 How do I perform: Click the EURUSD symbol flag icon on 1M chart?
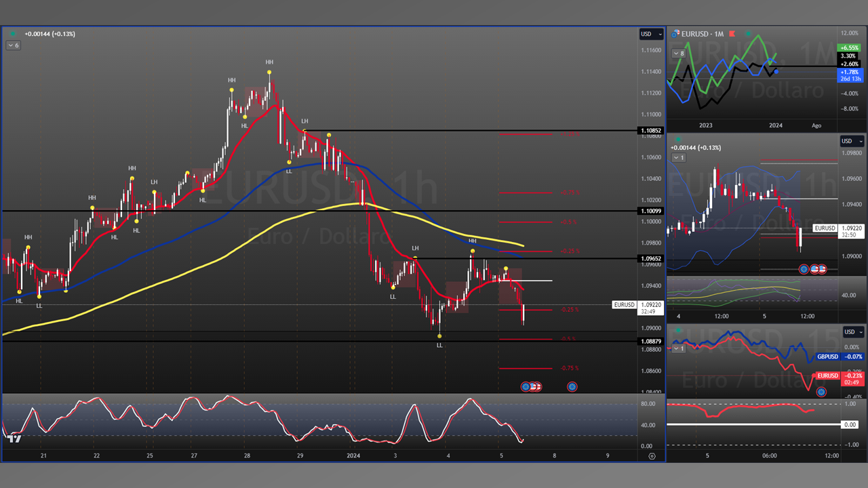pos(675,33)
